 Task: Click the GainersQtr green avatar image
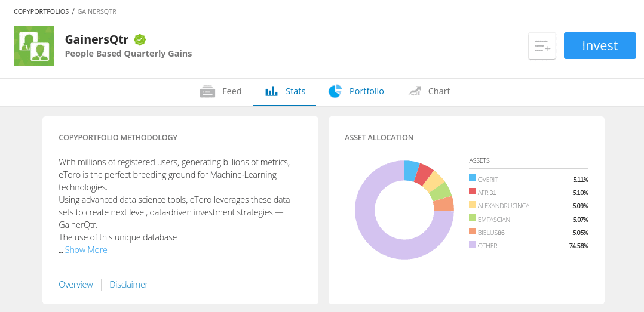pos(34,46)
